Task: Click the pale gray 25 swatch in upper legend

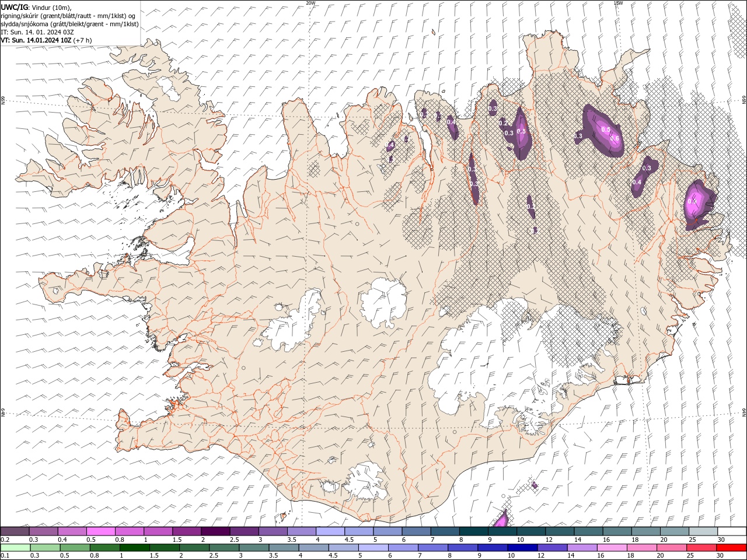Action: tap(703, 531)
